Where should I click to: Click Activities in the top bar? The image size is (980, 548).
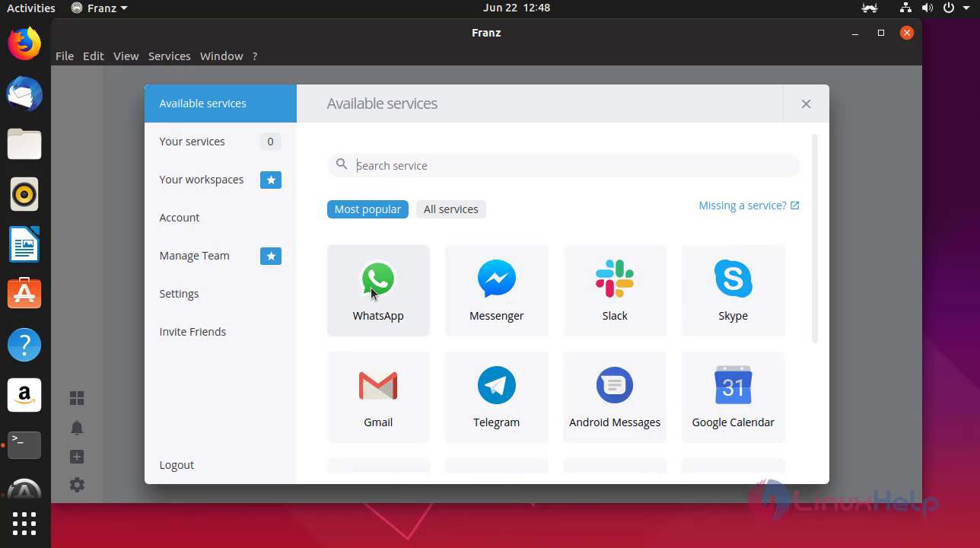[x=31, y=8]
